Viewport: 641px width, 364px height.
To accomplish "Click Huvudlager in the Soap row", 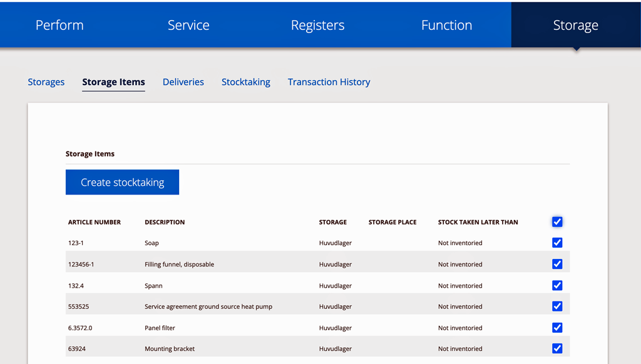I will pos(336,243).
